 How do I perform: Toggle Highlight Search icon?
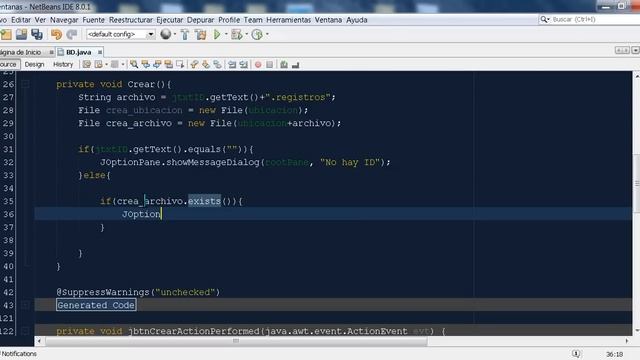(168, 64)
